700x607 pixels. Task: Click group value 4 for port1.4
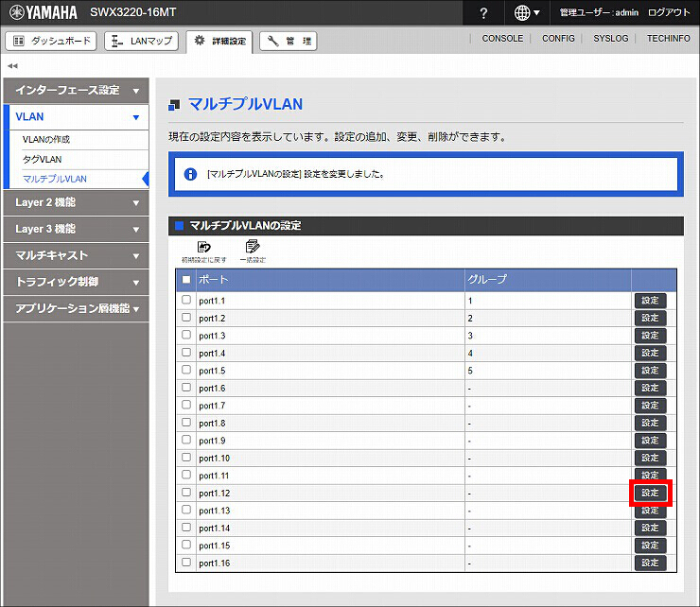point(470,353)
